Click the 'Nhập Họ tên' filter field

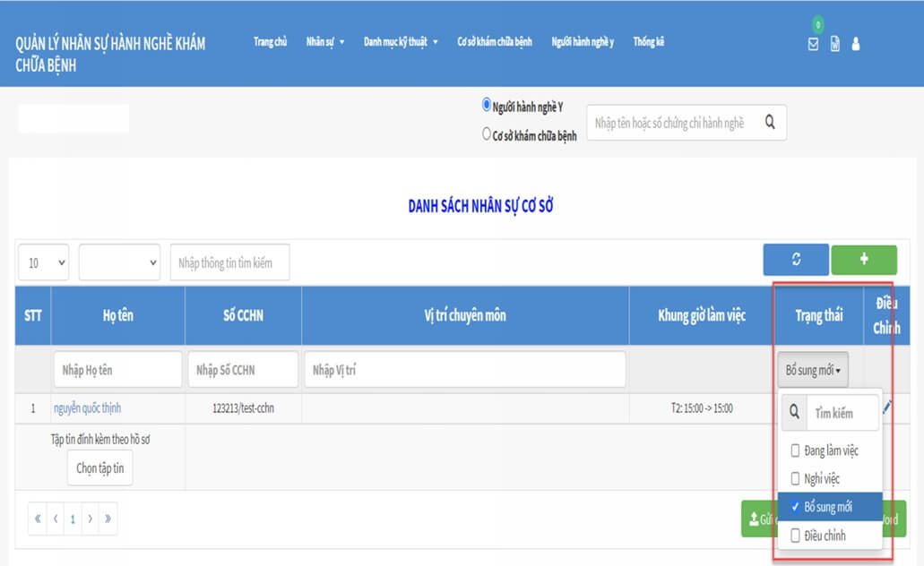point(117,370)
